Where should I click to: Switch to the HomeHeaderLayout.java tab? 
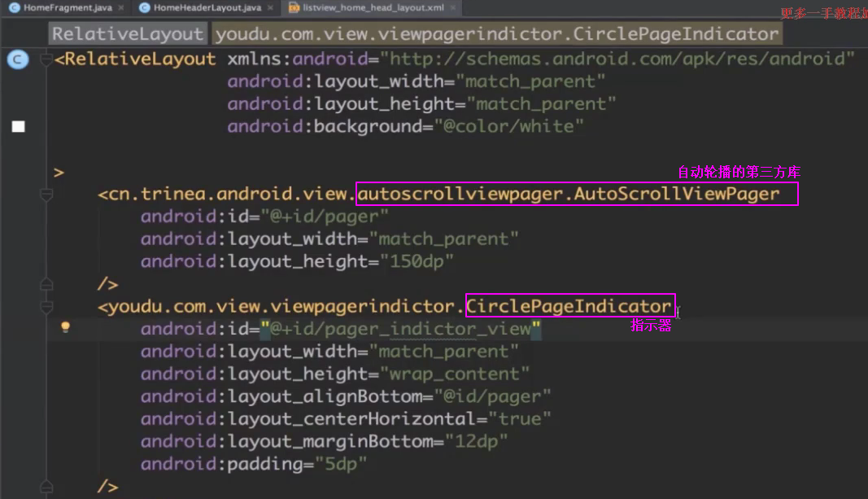(x=207, y=8)
